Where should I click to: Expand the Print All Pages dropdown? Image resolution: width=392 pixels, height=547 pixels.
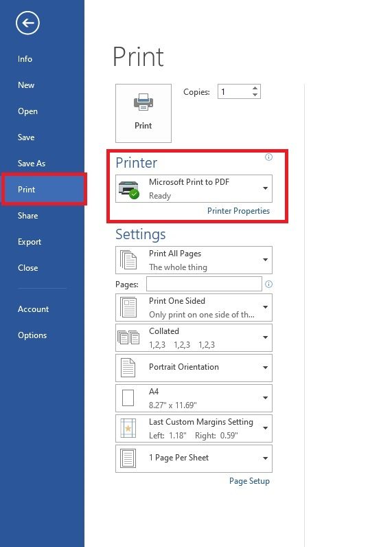click(x=265, y=260)
